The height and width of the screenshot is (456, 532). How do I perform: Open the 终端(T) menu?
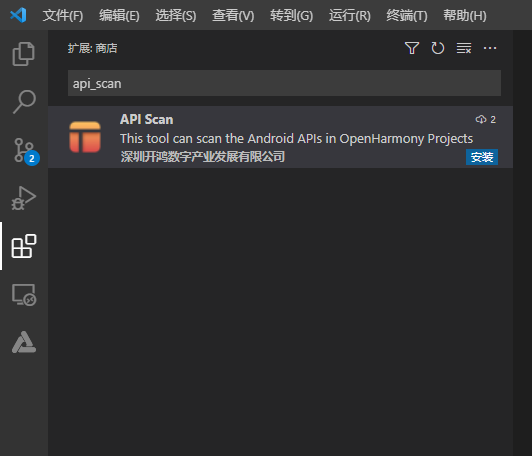click(407, 15)
